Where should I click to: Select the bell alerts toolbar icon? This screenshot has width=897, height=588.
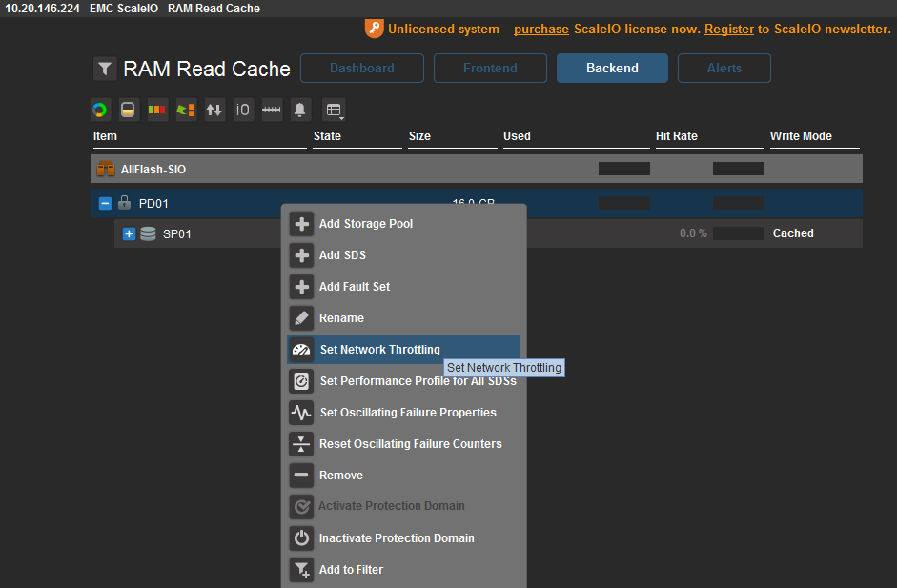(x=299, y=110)
